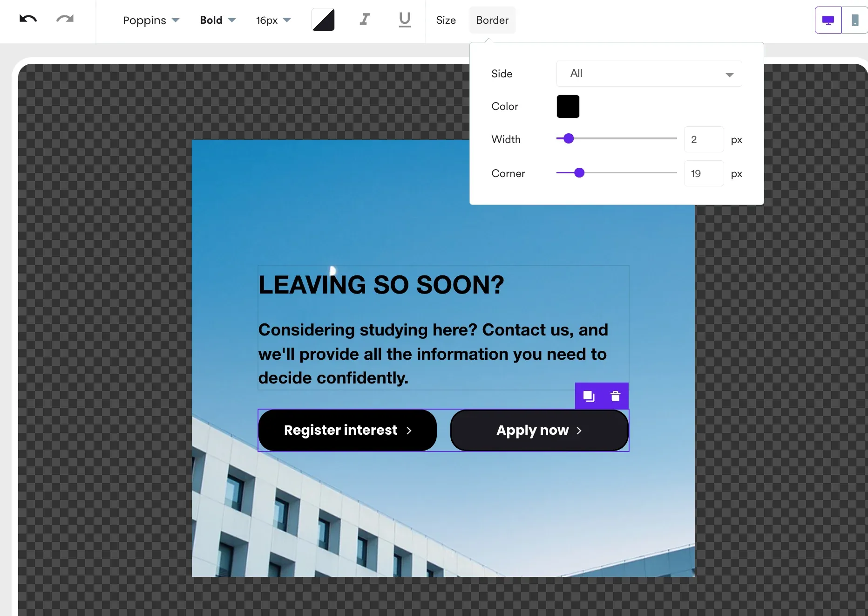Click the redo arrow icon
This screenshot has width=868, height=616.
pyautogui.click(x=65, y=19)
